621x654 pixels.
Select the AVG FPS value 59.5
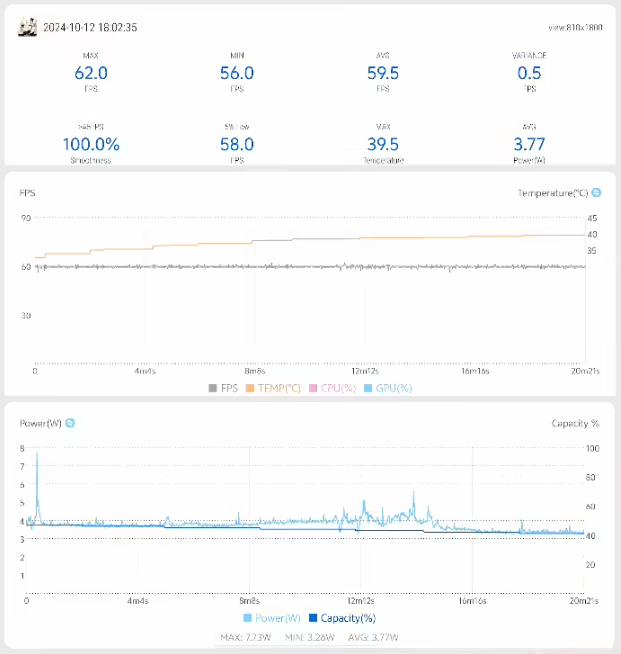[x=383, y=73]
